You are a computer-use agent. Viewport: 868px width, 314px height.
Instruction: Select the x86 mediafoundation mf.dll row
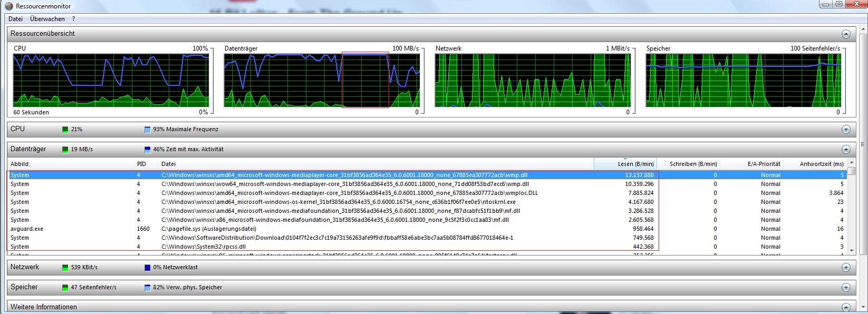[427, 220]
